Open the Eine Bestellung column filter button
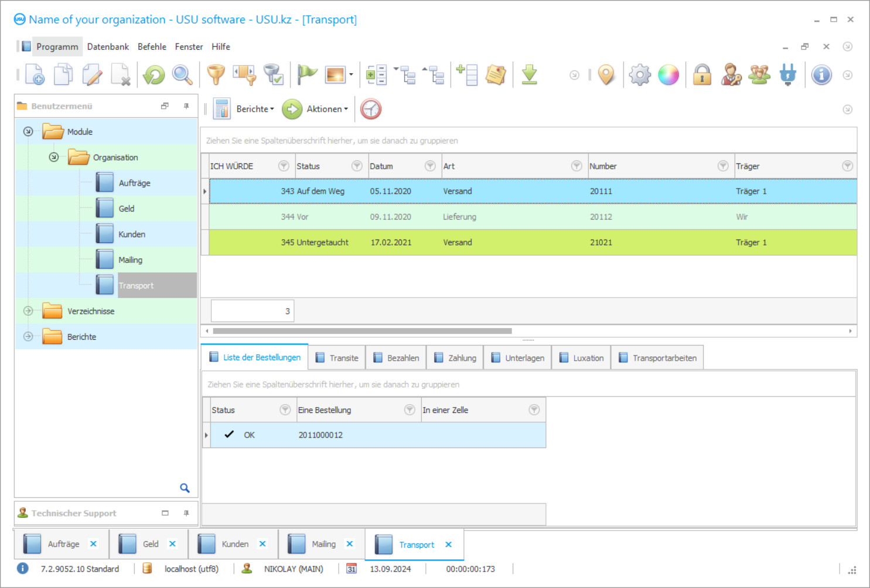The image size is (870, 588). [410, 410]
